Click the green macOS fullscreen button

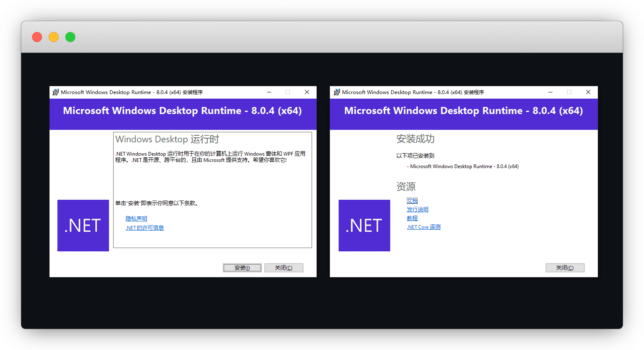point(70,37)
